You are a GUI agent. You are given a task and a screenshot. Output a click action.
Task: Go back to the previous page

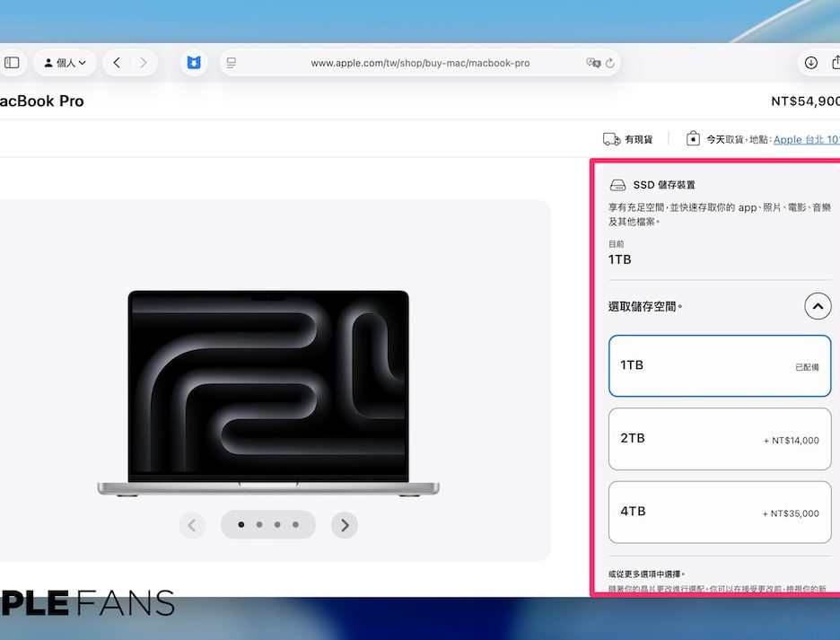[x=117, y=63]
